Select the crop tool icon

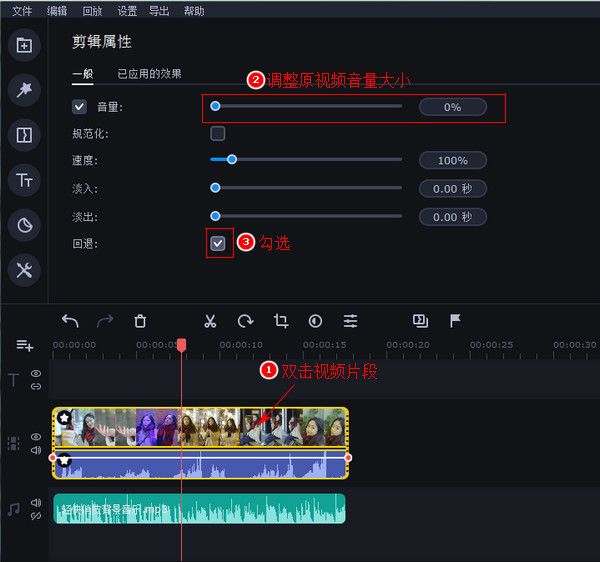pos(280,321)
